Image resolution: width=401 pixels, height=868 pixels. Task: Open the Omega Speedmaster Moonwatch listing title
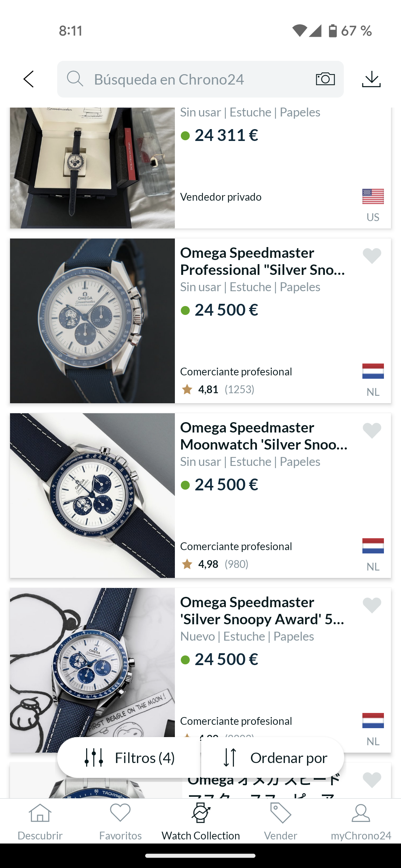tap(264, 436)
